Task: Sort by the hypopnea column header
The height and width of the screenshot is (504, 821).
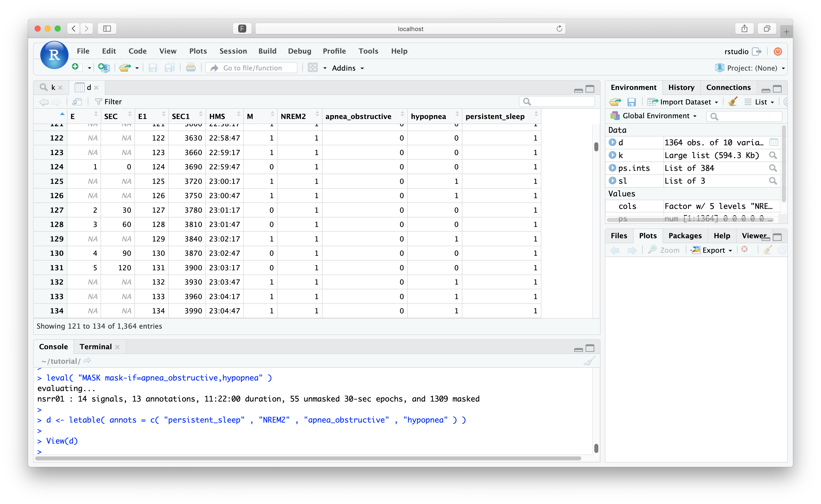Action: click(428, 116)
